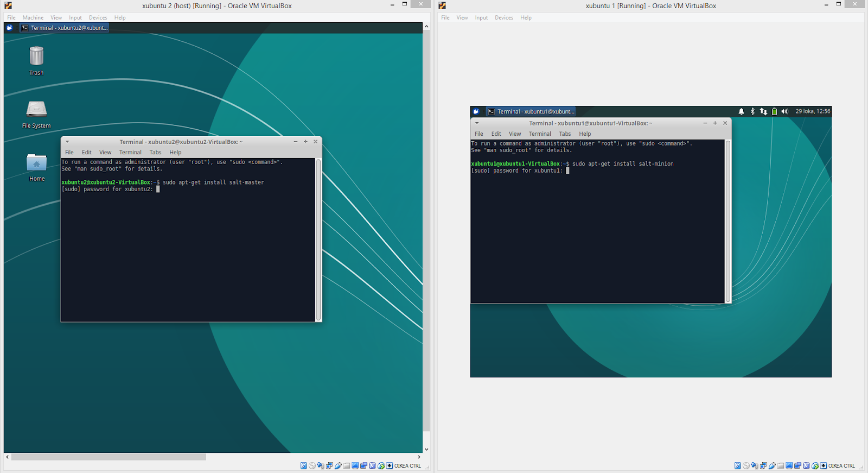
Task: Click network status icon in xubuntu 1 window
Action: [763, 465]
